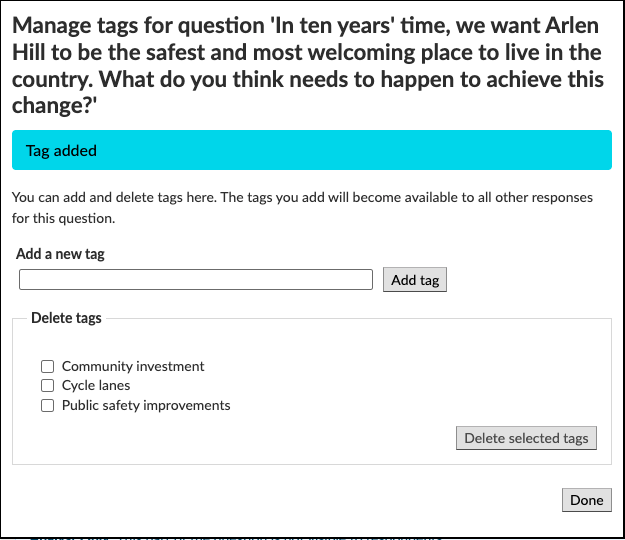Tick the Community investment checkbox
625x540 pixels.
click(x=47, y=366)
